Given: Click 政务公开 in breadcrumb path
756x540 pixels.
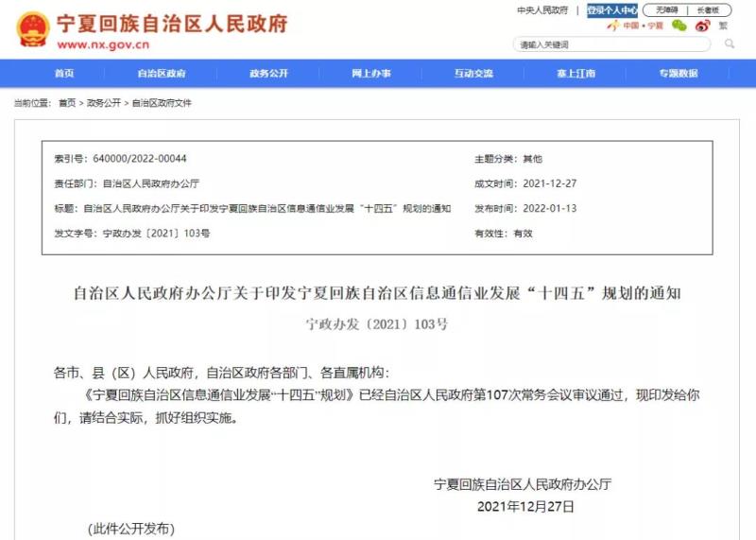Looking at the screenshot, I should [x=104, y=103].
